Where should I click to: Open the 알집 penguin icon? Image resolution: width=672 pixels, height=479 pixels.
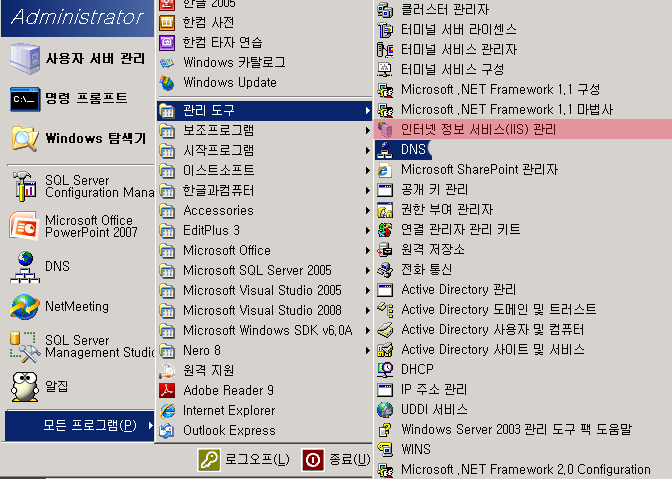pos(24,386)
